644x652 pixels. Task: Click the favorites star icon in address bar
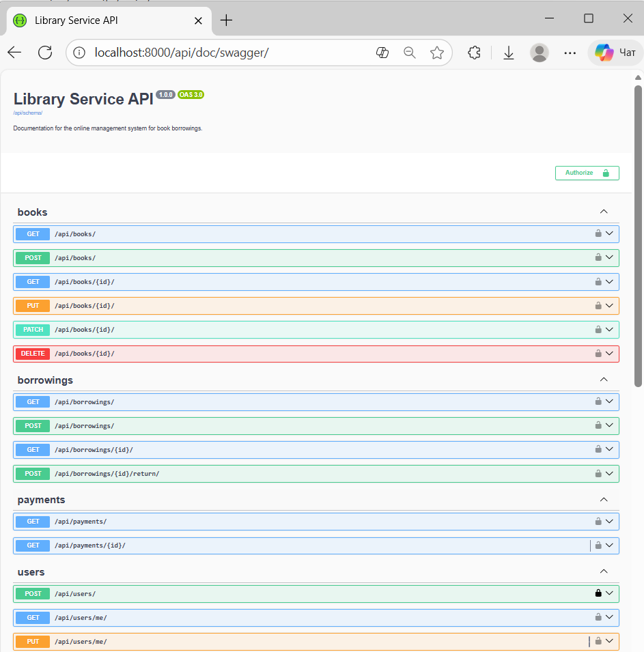point(437,53)
